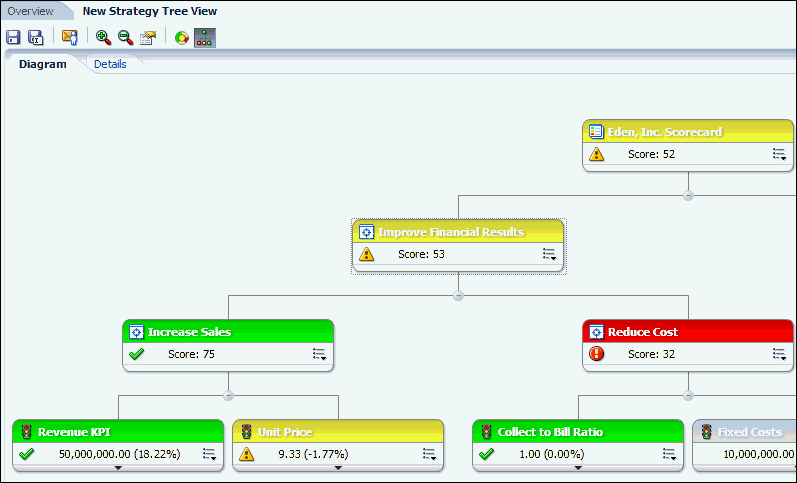The height and width of the screenshot is (483, 797).
Task: Select the Improve Financial Results title
Action: coord(451,232)
